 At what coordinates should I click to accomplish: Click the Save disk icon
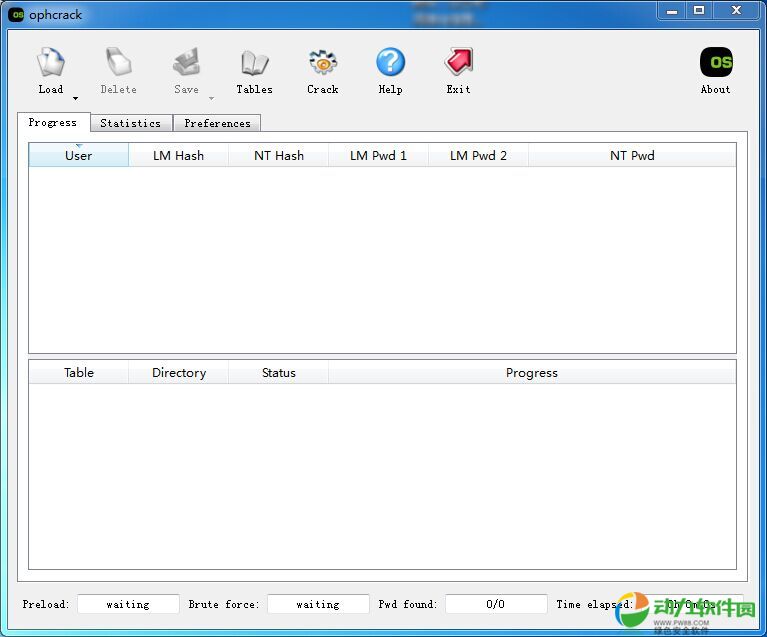[186, 63]
